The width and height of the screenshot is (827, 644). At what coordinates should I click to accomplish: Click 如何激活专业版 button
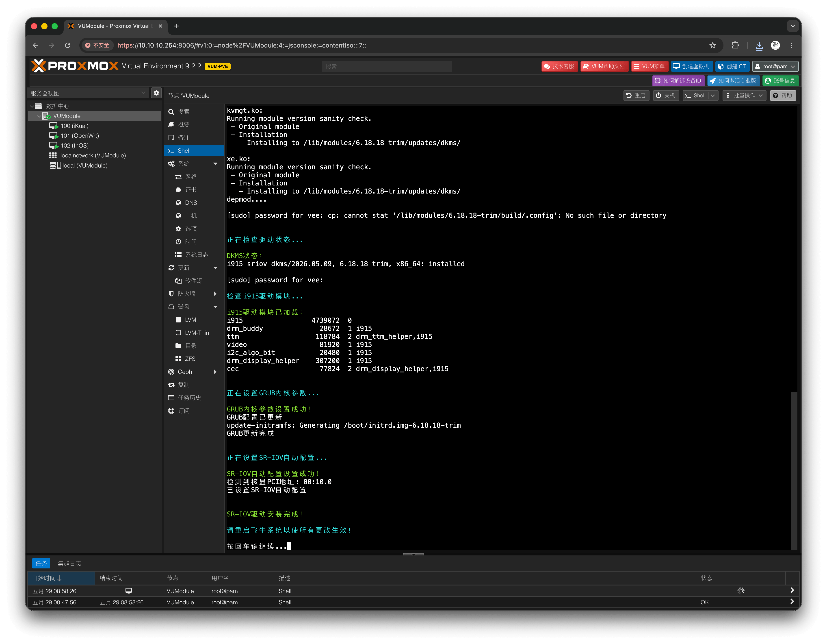click(734, 81)
